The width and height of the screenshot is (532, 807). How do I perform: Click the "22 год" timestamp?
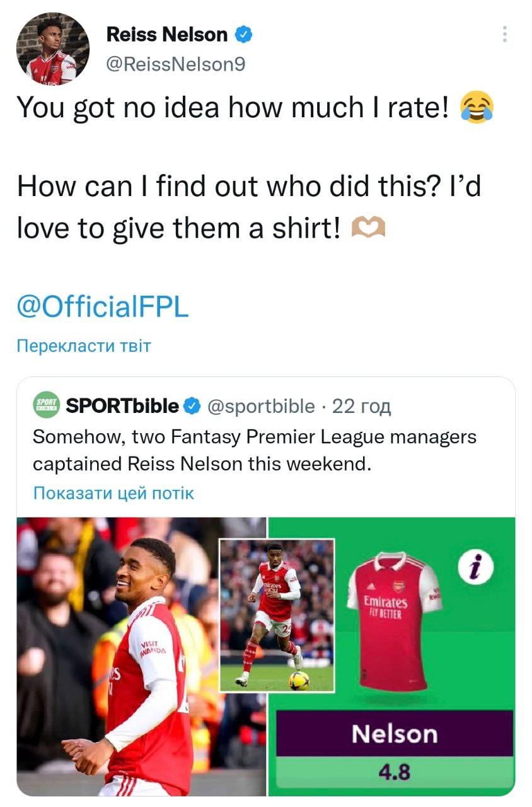tap(362, 407)
